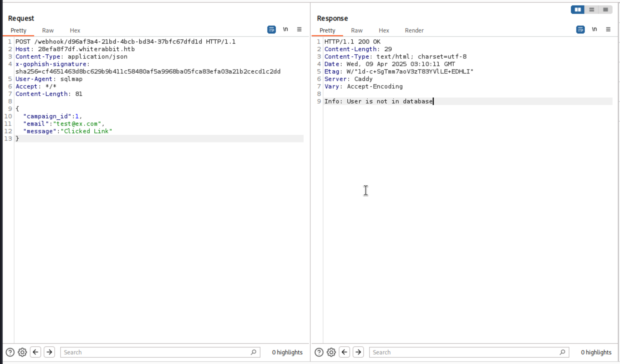Select side-by-side split layout icon
Image resolution: width=620 pixels, height=364 pixels.
pos(578,10)
